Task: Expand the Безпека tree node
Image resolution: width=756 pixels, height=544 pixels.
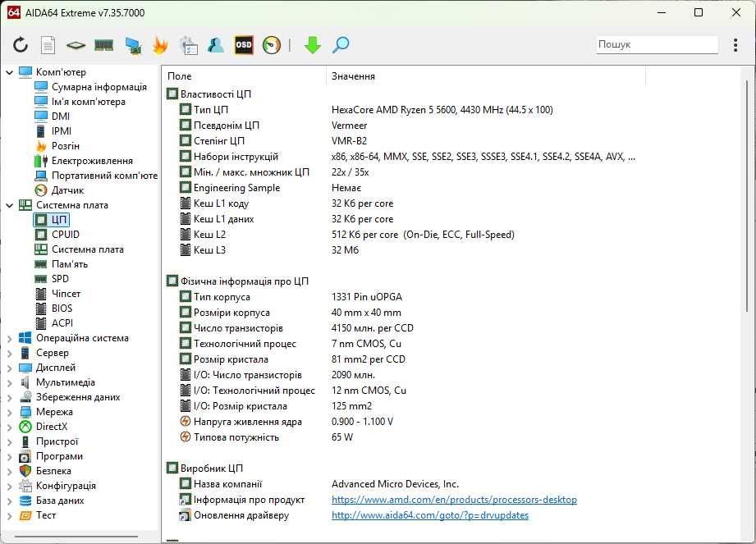Action: point(10,471)
